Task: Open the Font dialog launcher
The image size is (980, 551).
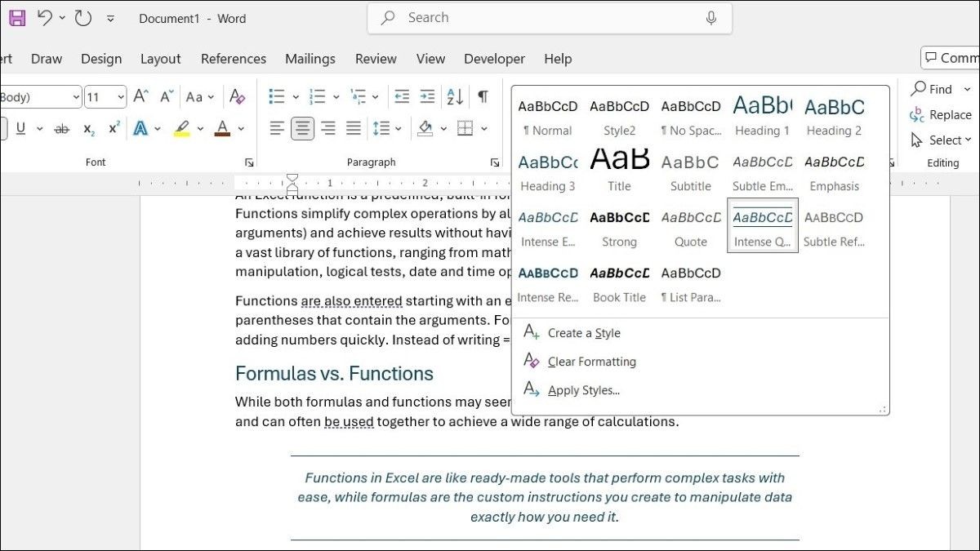Action: tap(248, 162)
